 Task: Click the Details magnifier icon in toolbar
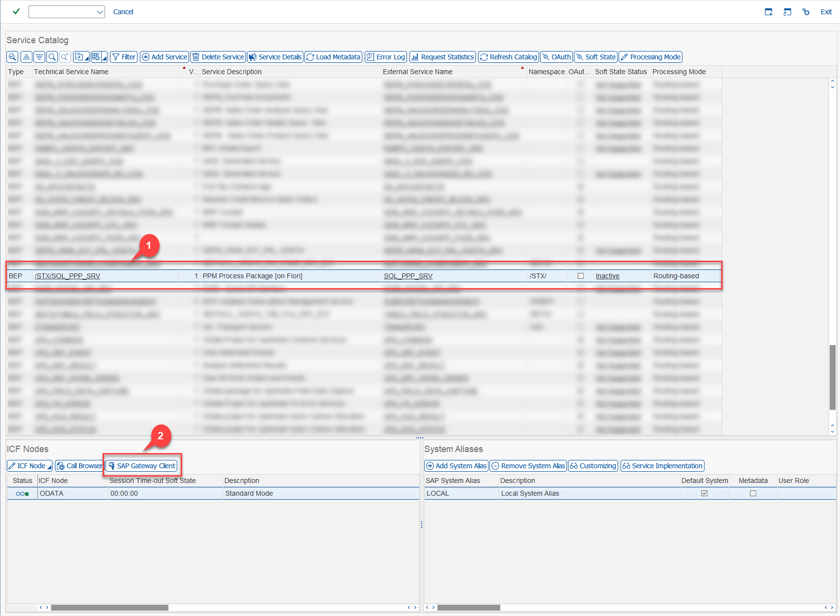12,57
